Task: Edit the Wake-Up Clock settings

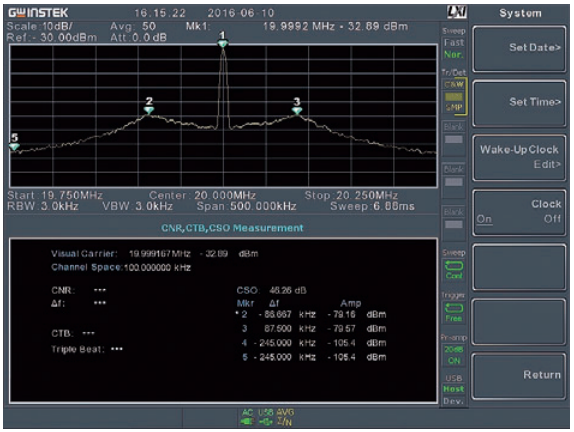Action: pyautogui.click(x=519, y=157)
